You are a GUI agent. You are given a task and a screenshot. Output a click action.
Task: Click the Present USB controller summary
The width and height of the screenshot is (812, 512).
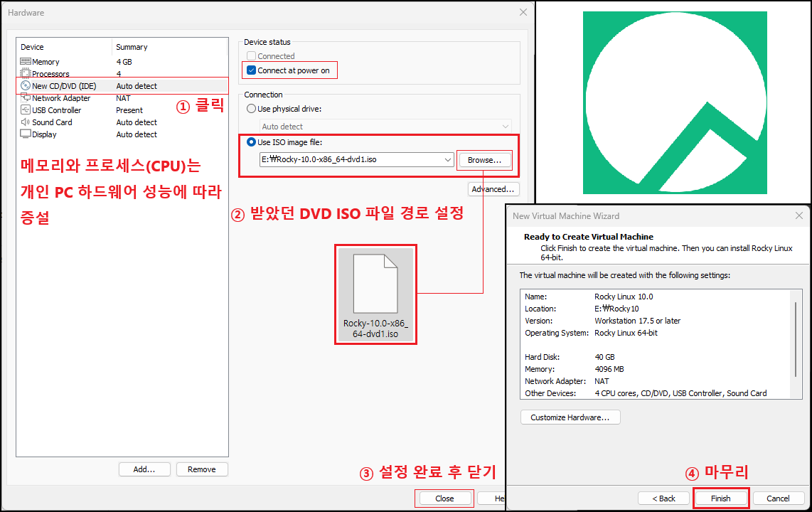[x=129, y=110]
